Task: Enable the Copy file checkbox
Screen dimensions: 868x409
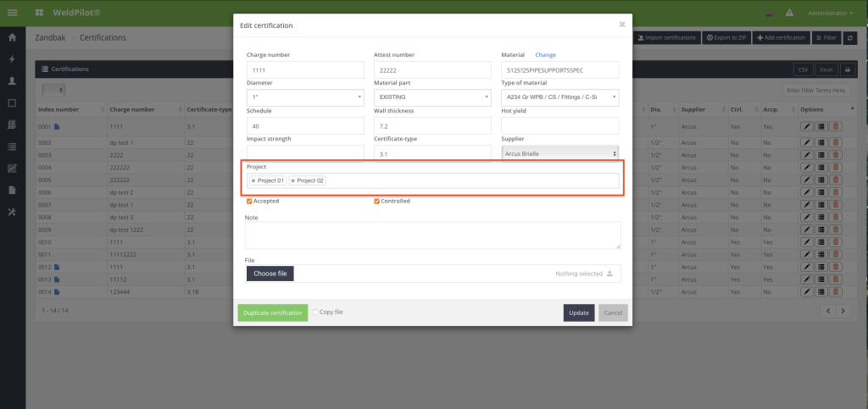Action: click(316, 312)
